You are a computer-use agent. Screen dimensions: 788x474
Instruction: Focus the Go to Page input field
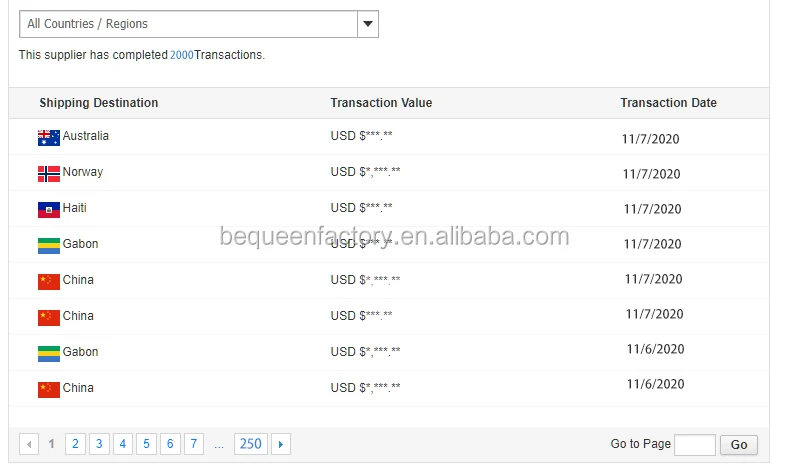(x=694, y=445)
